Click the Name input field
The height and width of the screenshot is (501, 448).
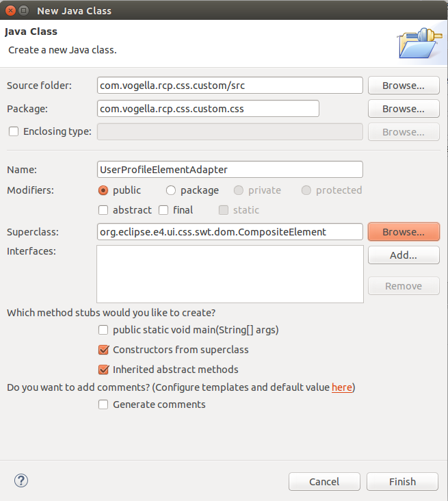click(230, 169)
